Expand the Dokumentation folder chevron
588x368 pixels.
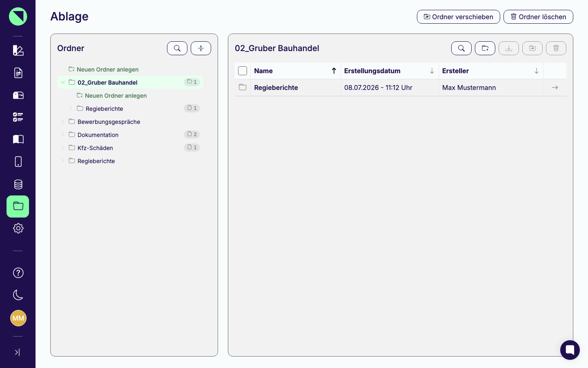63,135
